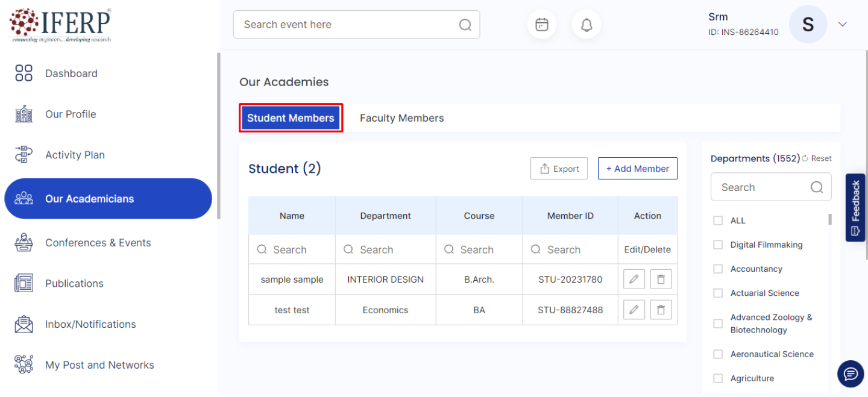The height and width of the screenshot is (397, 868).
Task: Export the student list
Action: click(x=559, y=169)
